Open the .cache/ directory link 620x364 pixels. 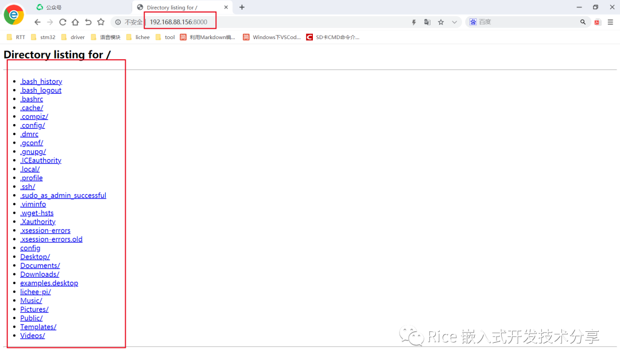[32, 107]
